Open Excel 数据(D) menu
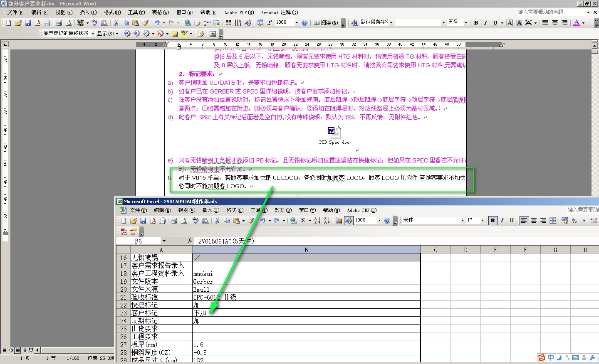599x364 pixels. (x=283, y=210)
